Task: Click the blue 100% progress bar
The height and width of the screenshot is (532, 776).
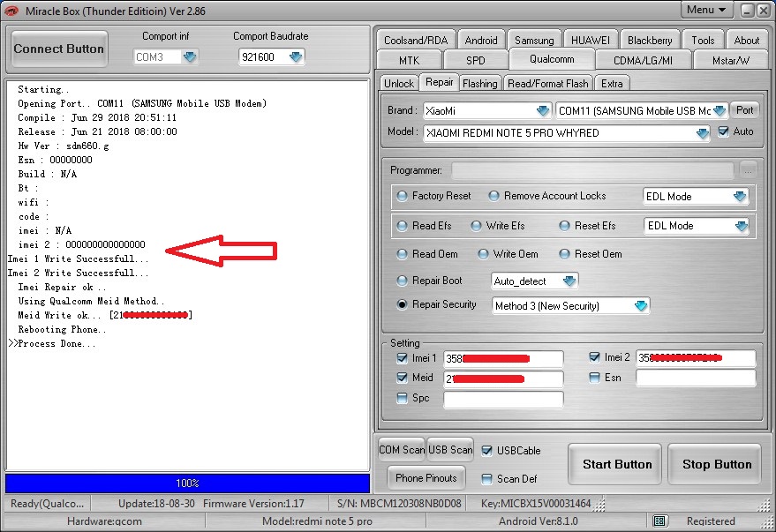Action: click(x=187, y=483)
